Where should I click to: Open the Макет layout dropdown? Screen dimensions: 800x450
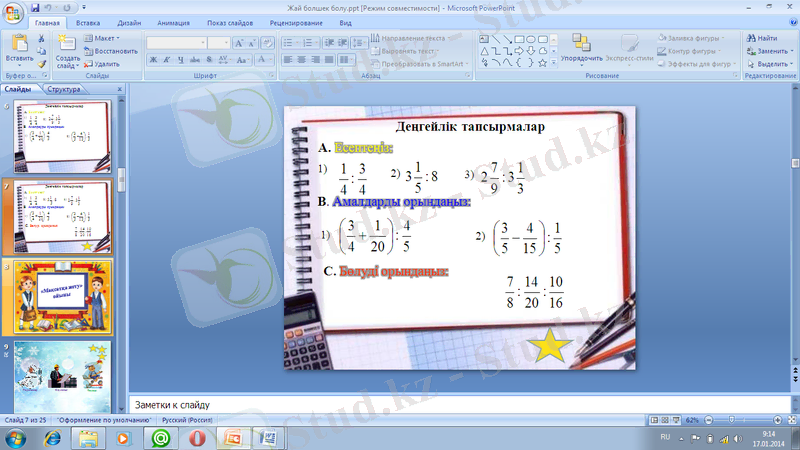103,38
